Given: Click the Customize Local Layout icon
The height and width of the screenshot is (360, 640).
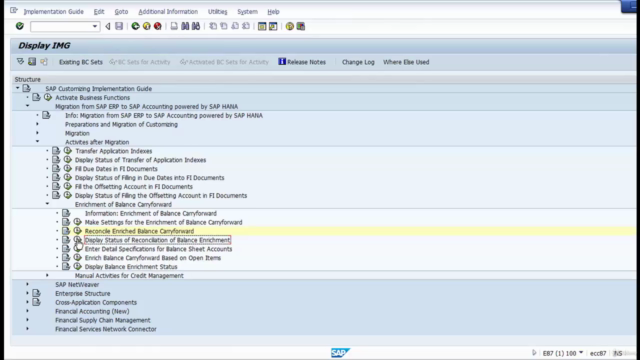Looking at the screenshot, I should (x=301, y=26).
